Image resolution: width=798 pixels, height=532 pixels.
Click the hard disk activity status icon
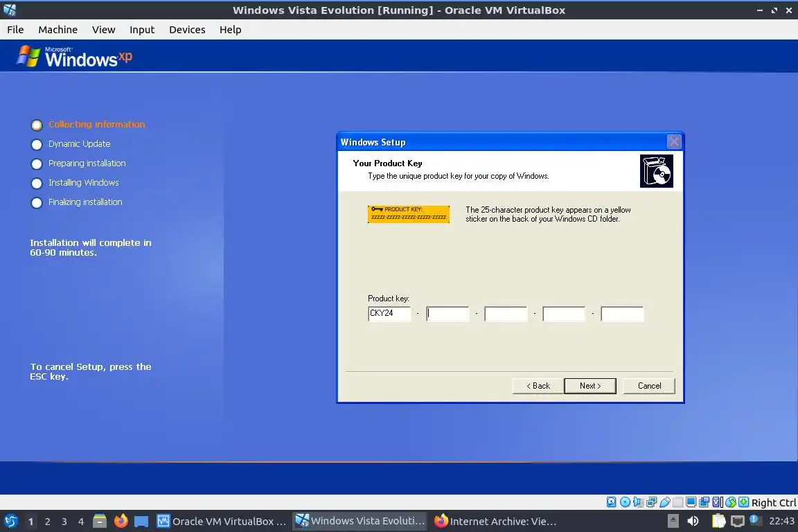[611, 502]
